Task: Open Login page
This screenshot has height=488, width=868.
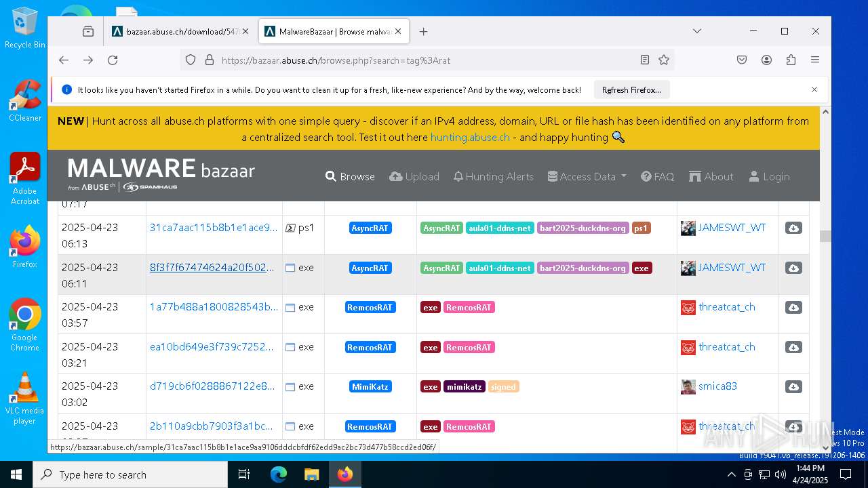Action: tap(769, 176)
